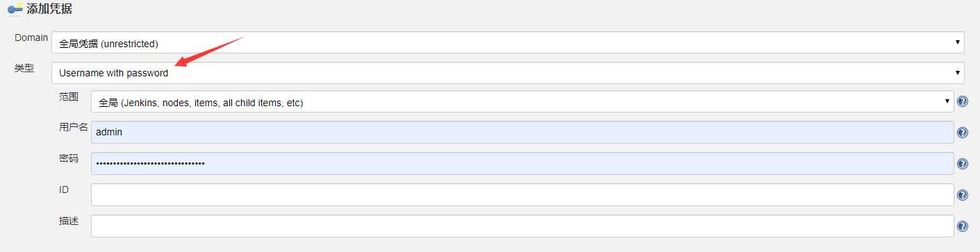
Task: Click the help icon next to 密码 field
Action: [963, 164]
